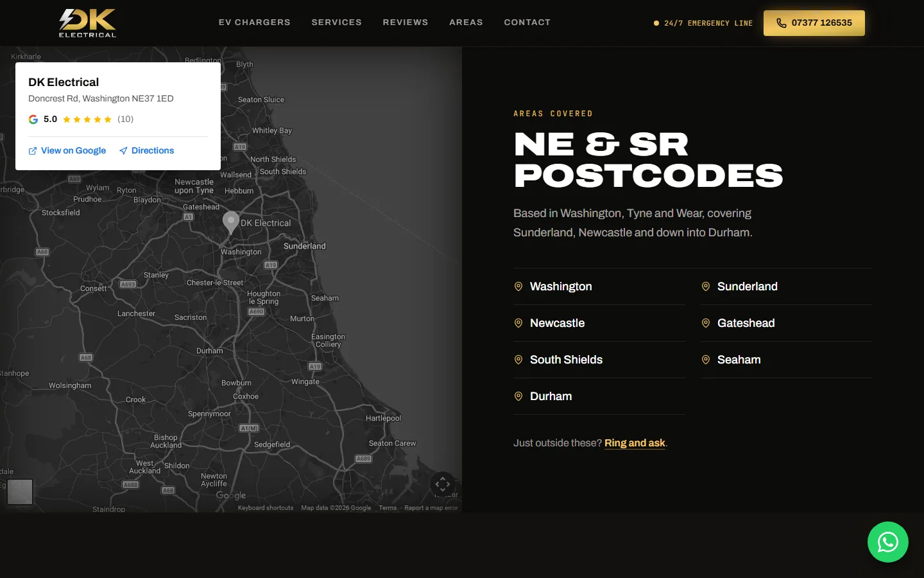Click the Durham location pin icon
This screenshot has width=924, height=578.
pos(518,396)
